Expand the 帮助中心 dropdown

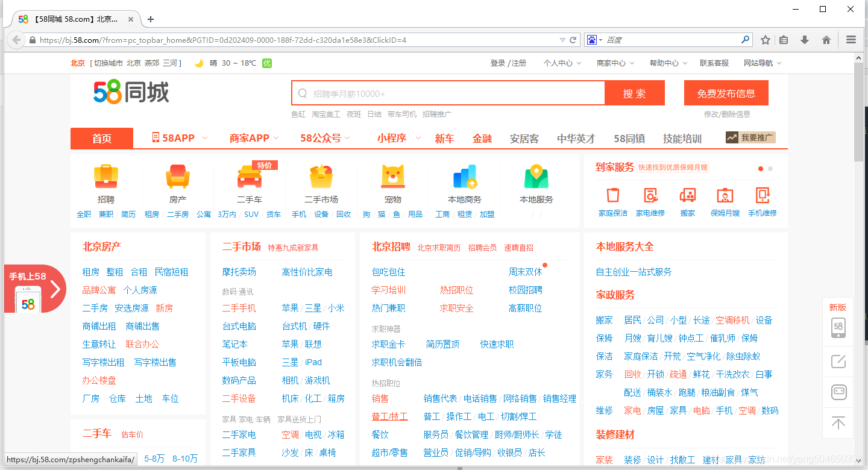pos(668,63)
